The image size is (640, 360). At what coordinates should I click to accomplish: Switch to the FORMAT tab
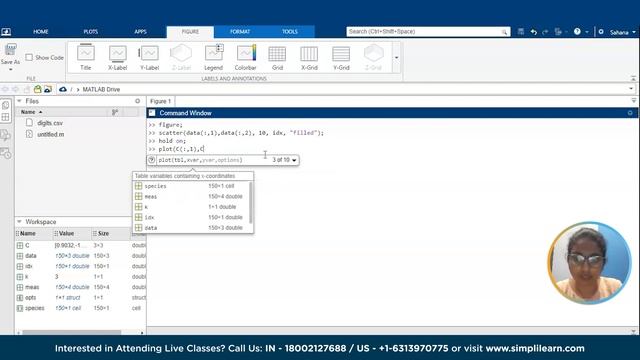tap(240, 31)
